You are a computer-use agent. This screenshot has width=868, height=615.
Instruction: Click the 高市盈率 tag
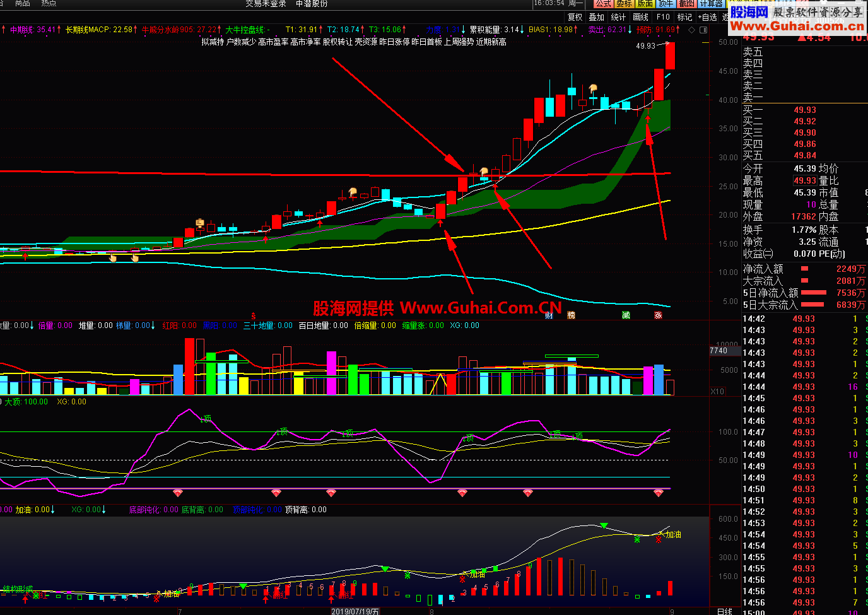pyautogui.click(x=273, y=42)
